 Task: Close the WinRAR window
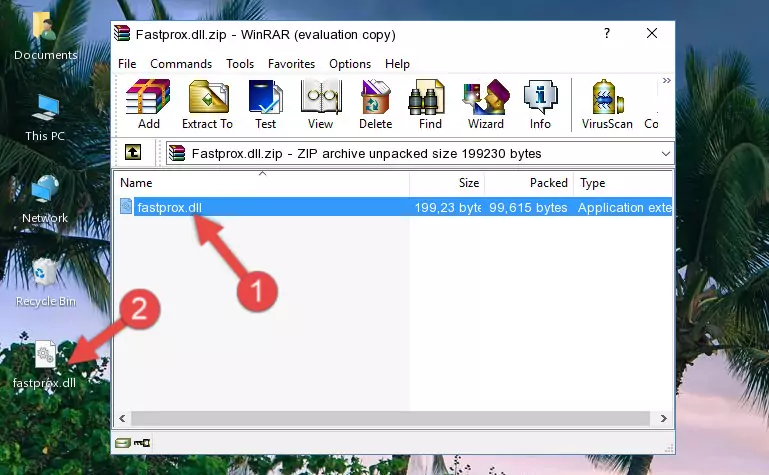click(652, 33)
